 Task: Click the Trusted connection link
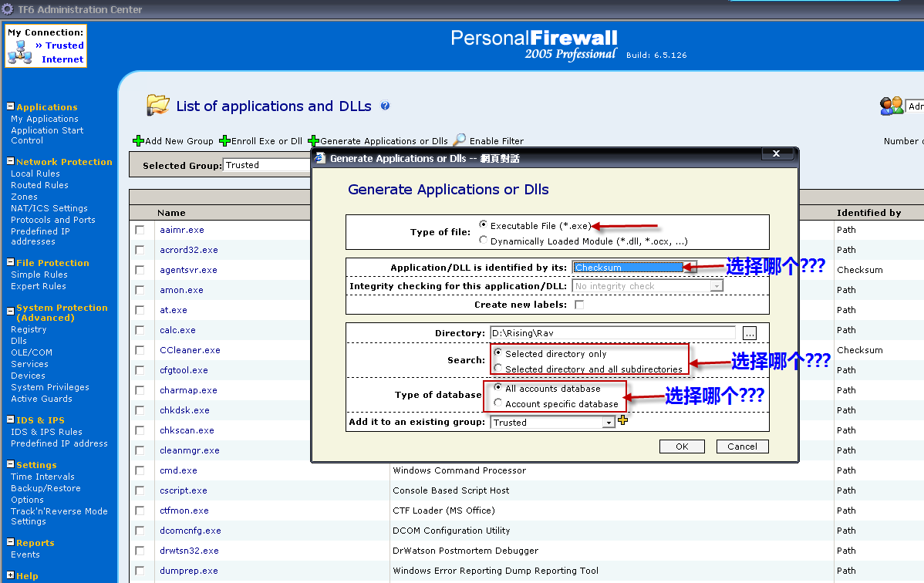pyautogui.click(x=64, y=45)
